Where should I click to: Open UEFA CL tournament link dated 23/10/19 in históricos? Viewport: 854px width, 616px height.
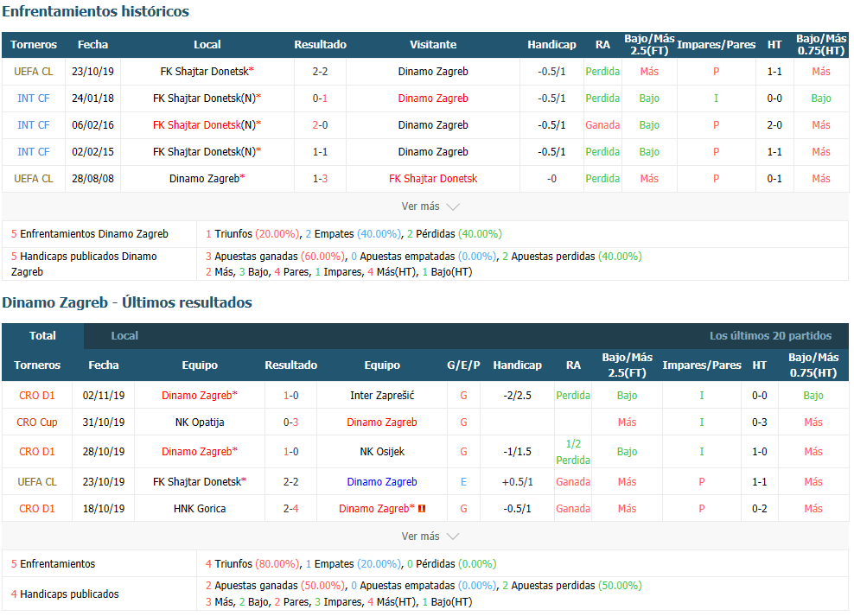[33, 72]
